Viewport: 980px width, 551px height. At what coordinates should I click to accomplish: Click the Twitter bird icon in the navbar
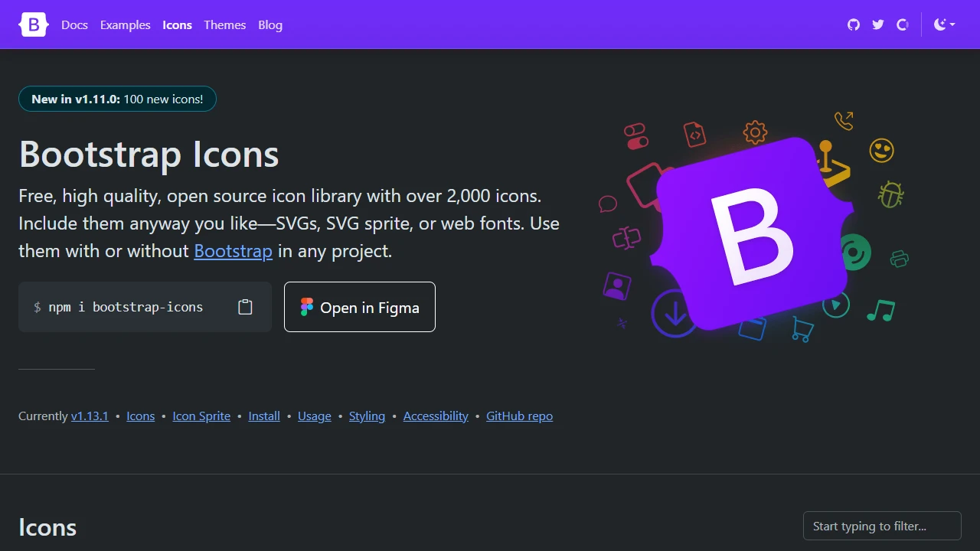pos(877,24)
